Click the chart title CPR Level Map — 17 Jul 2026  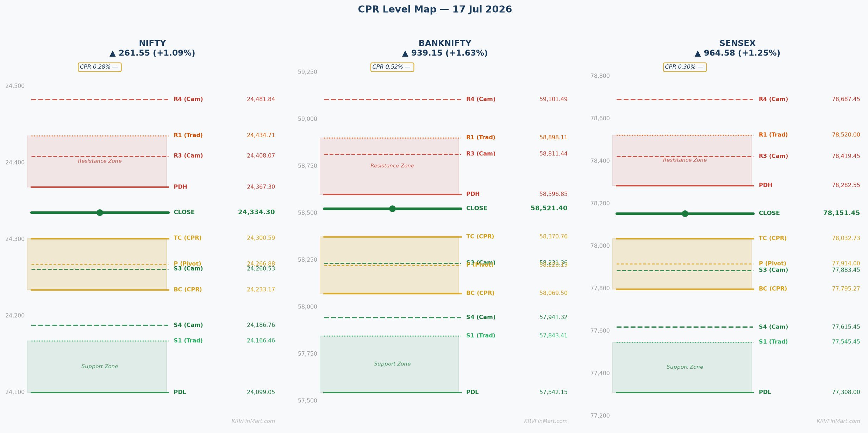coord(435,9)
